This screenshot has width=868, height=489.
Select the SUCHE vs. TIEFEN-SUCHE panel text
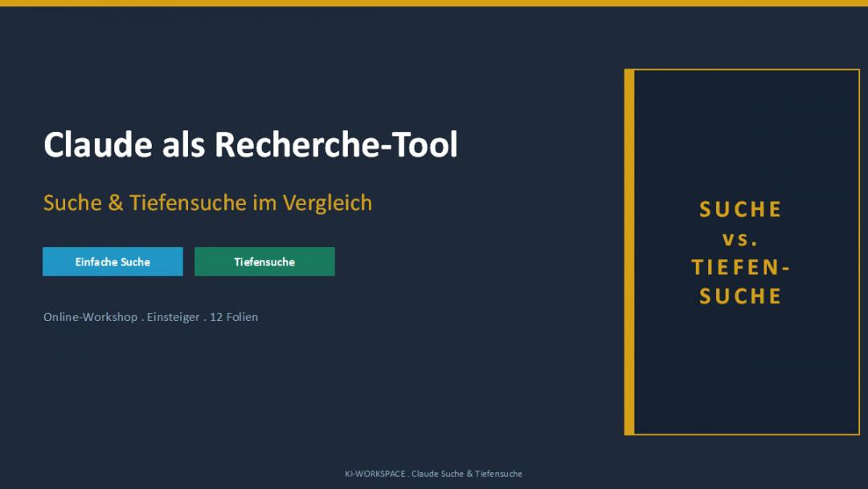(741, 252)
